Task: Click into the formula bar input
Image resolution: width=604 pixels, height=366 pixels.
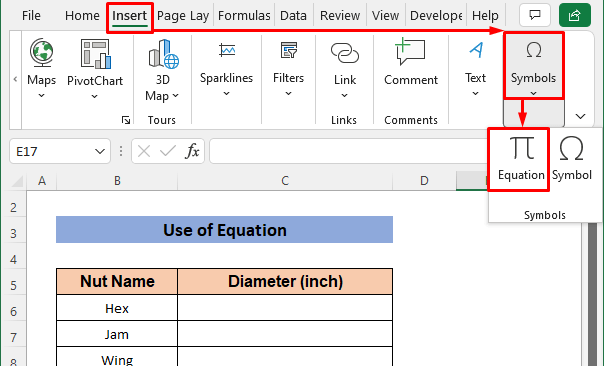Action: point(349,151)
